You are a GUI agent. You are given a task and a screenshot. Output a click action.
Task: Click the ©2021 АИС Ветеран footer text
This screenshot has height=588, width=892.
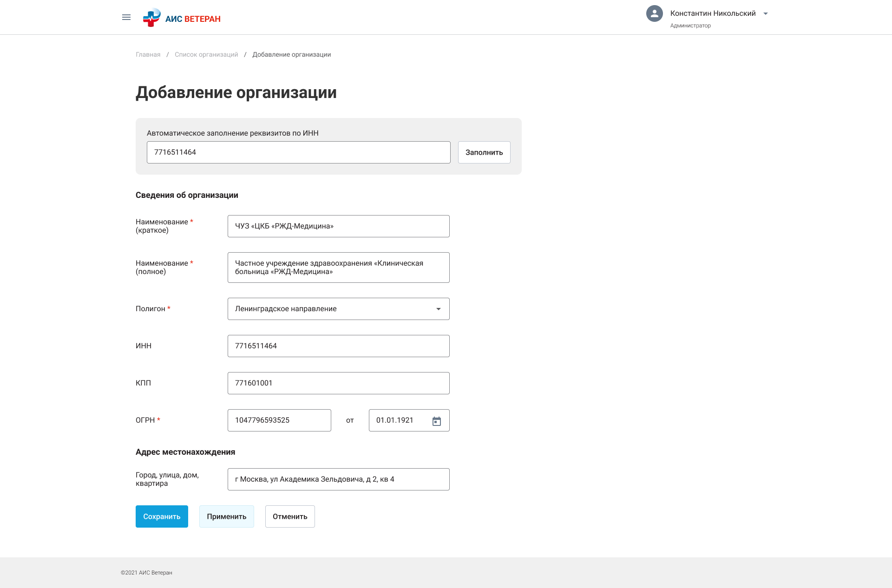click(x=146, y=573)
